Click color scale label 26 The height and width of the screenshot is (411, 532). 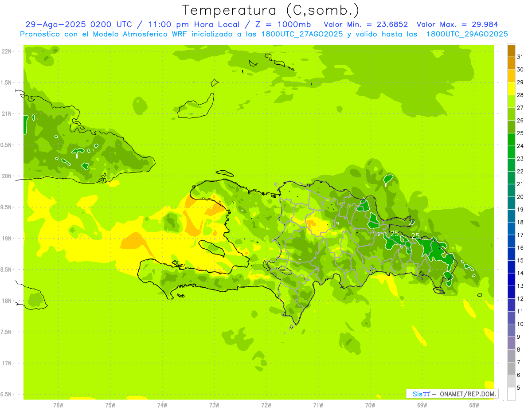520,120
